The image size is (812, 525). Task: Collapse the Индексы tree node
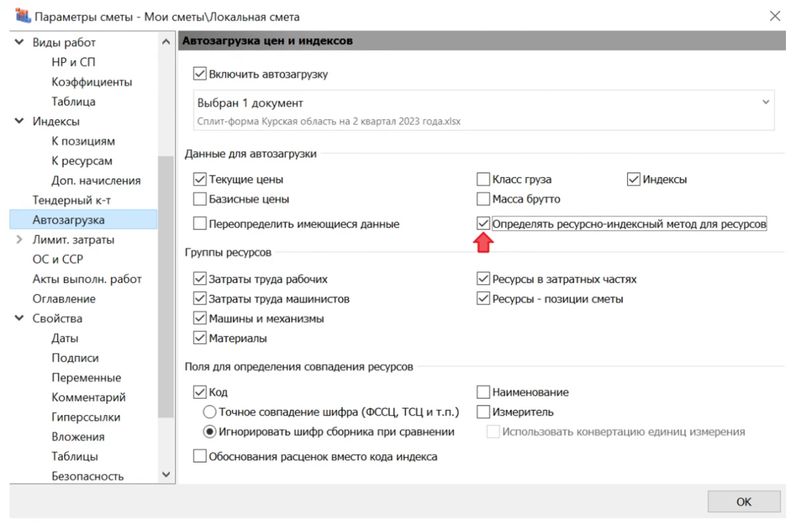click(x=20, y=121)
